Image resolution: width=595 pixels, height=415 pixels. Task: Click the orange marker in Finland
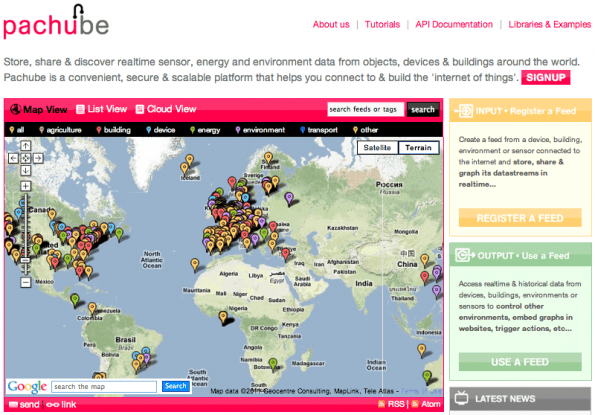click(268, 159)
